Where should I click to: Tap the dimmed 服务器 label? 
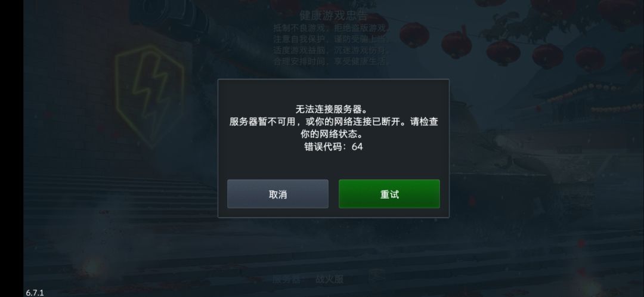click(287, 279)
